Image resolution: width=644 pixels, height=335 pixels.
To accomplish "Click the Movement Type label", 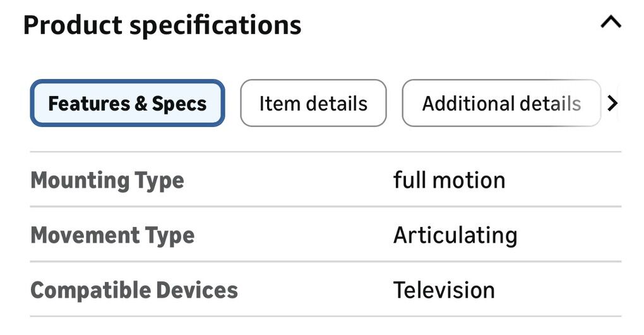I will point(112,236).
